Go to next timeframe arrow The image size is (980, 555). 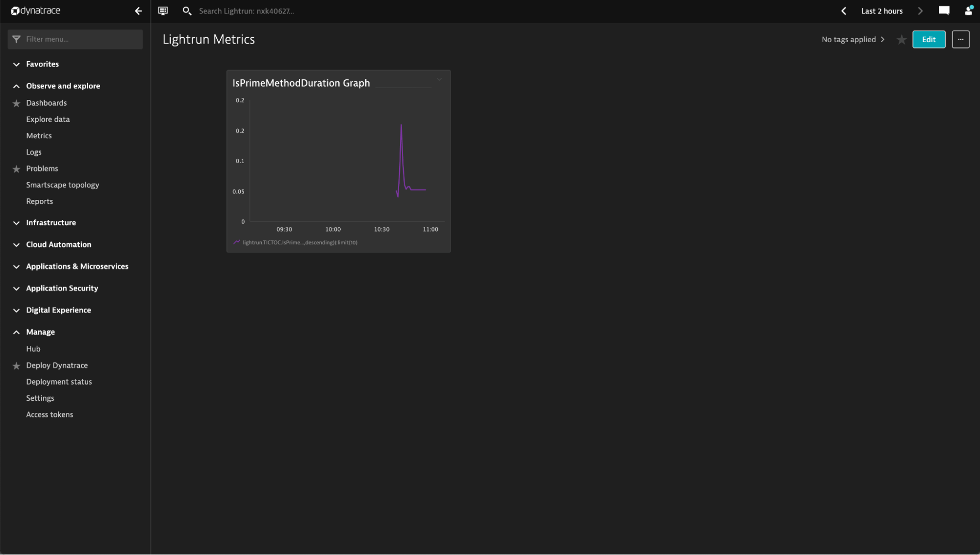click(x=920, y=11)
